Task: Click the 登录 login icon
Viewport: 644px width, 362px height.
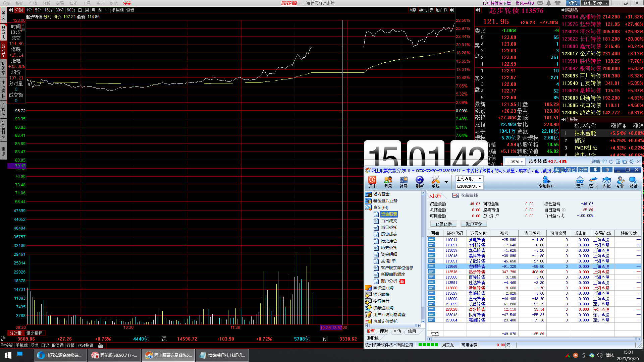Action: click(388, 182)
